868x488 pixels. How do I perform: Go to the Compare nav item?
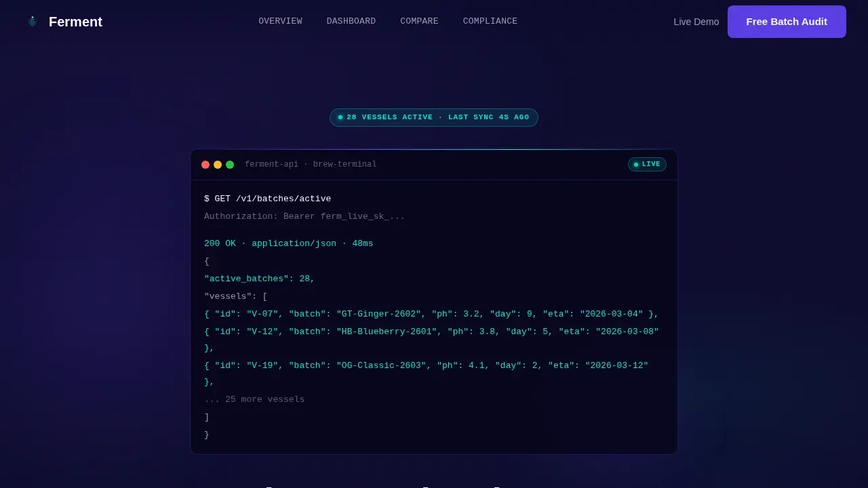pyautogui.click(x=419, y=21)
